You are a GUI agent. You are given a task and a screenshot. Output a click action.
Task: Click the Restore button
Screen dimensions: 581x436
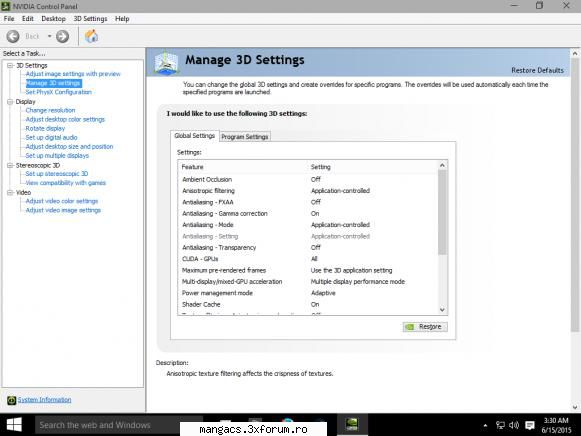425,327
